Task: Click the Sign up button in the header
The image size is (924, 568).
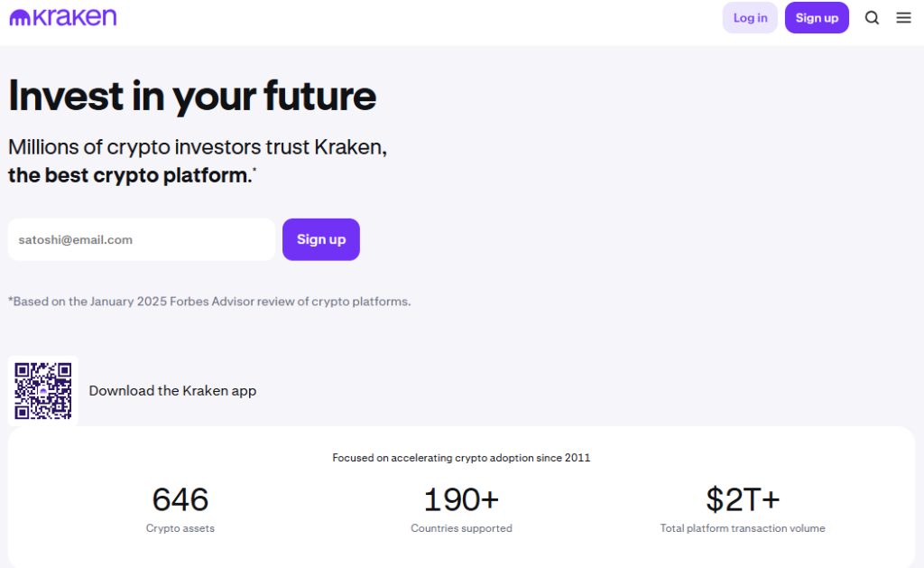Action: point(817,18)
